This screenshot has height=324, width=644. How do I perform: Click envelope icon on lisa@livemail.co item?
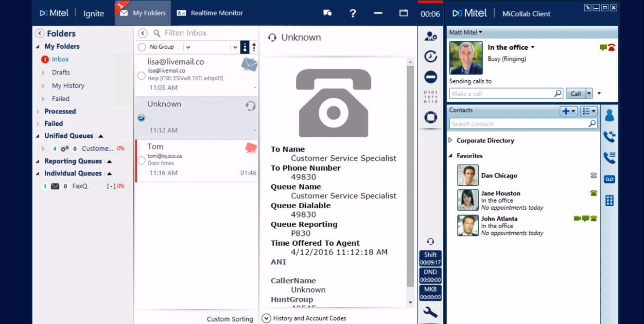(x=249, y=64)
